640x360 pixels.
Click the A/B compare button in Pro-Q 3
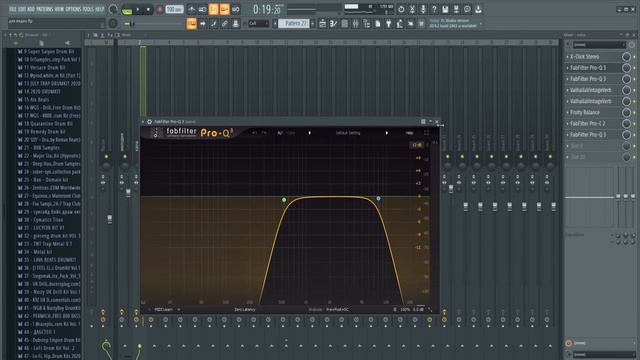pos(280,133)
